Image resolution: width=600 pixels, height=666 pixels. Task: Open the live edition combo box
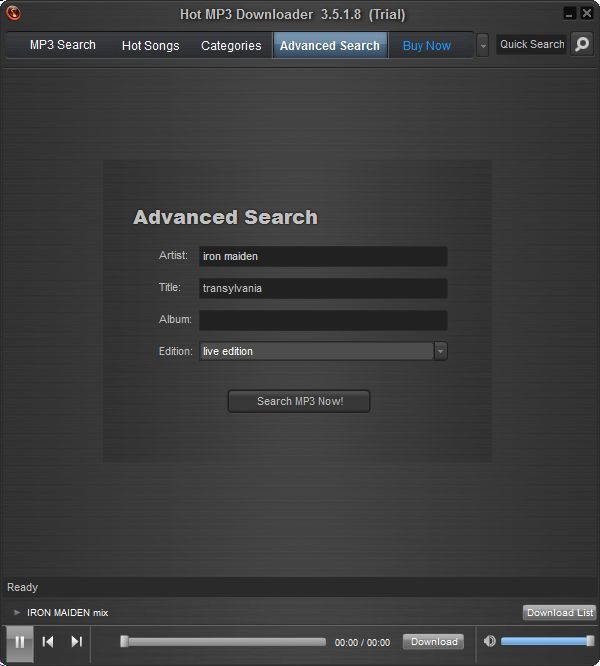323,351
